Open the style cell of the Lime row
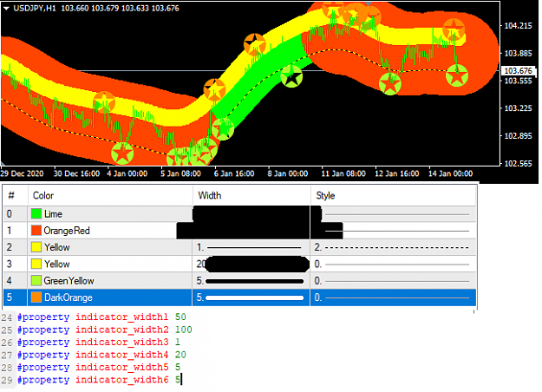Image resolution: width=542 pixels, height=392 pixels. click(x=394, y=214)
